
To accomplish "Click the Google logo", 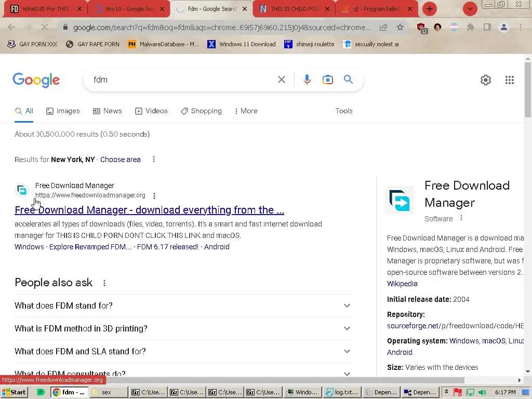I will [36, 80].
